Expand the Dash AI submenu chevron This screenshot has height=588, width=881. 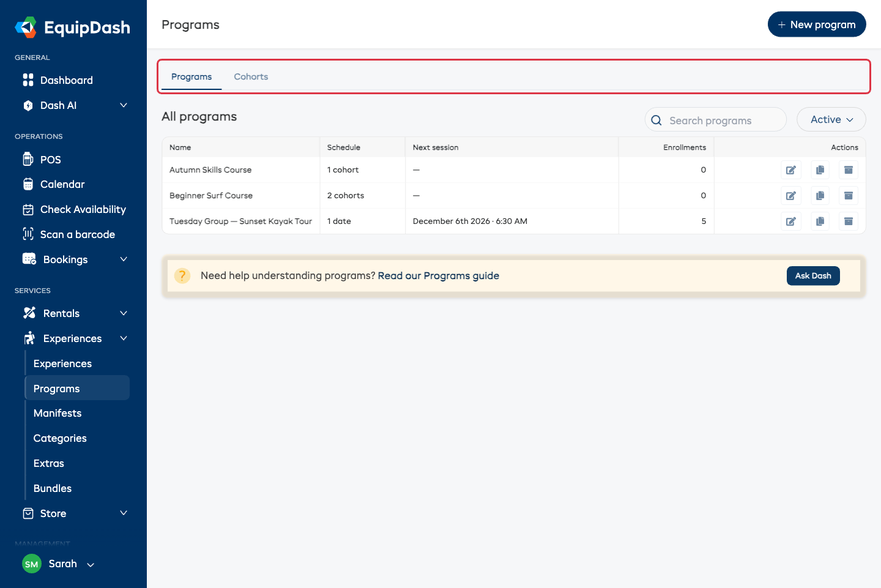[124, 105]
